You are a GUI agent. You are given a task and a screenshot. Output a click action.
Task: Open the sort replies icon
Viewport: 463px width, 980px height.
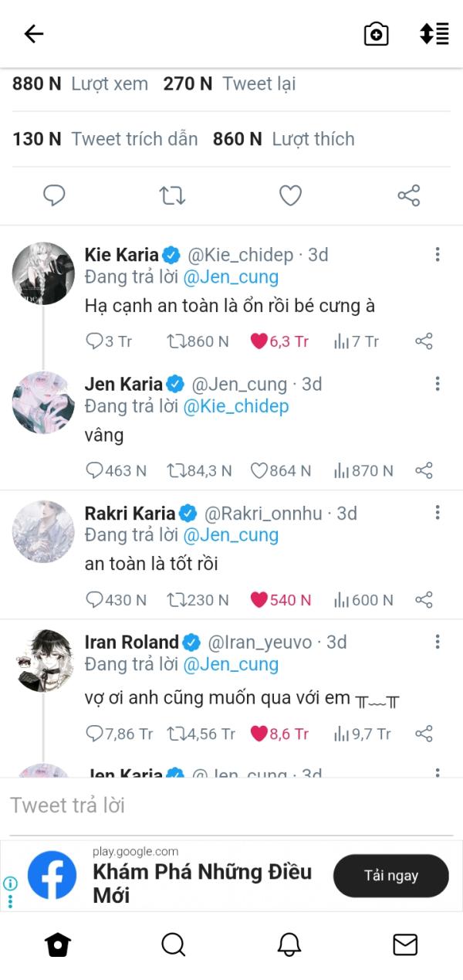[x=434, y=34]
